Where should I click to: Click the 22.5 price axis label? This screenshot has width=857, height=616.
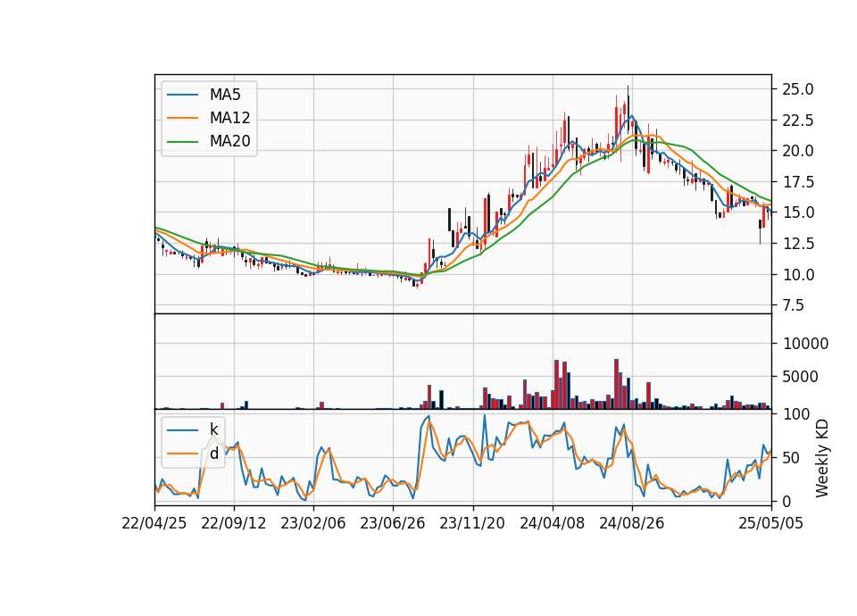coord(798,121)
